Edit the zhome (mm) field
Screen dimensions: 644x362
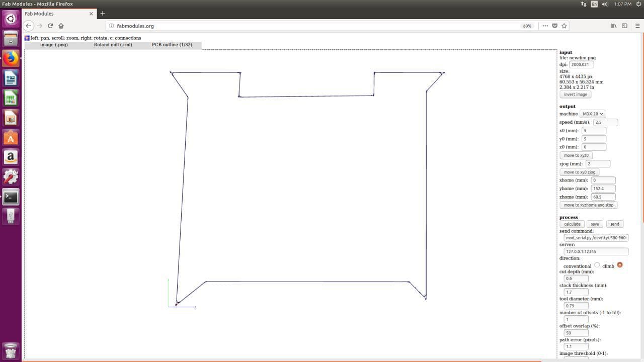tap(604, 197)
